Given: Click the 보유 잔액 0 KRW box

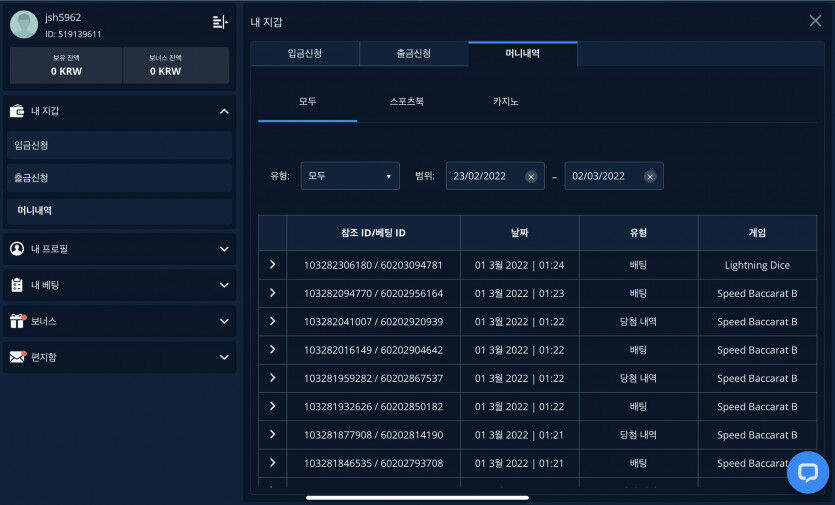Looking at the screenshot, I should click(x=66, y=66).
